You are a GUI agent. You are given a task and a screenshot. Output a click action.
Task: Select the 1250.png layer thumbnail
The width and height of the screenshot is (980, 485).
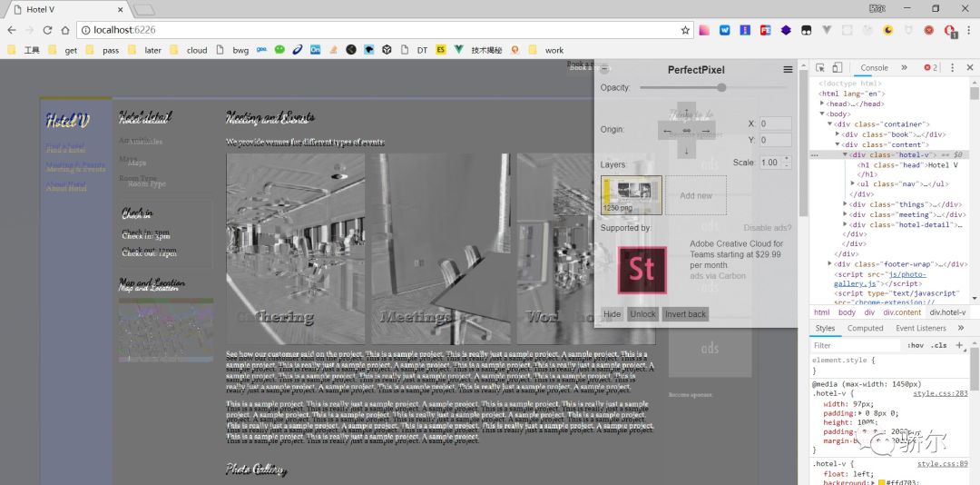pyautogui.click(x=632, y=195)
